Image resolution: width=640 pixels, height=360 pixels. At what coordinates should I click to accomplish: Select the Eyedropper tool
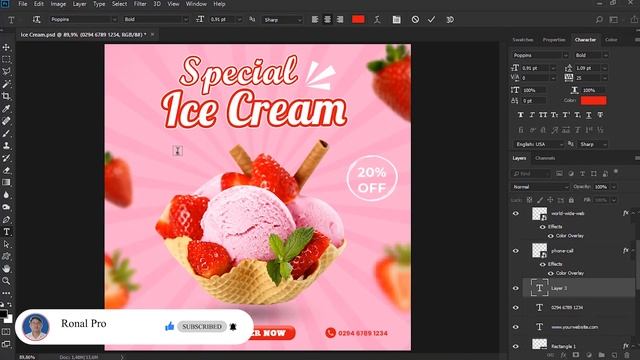coord(6,109)
